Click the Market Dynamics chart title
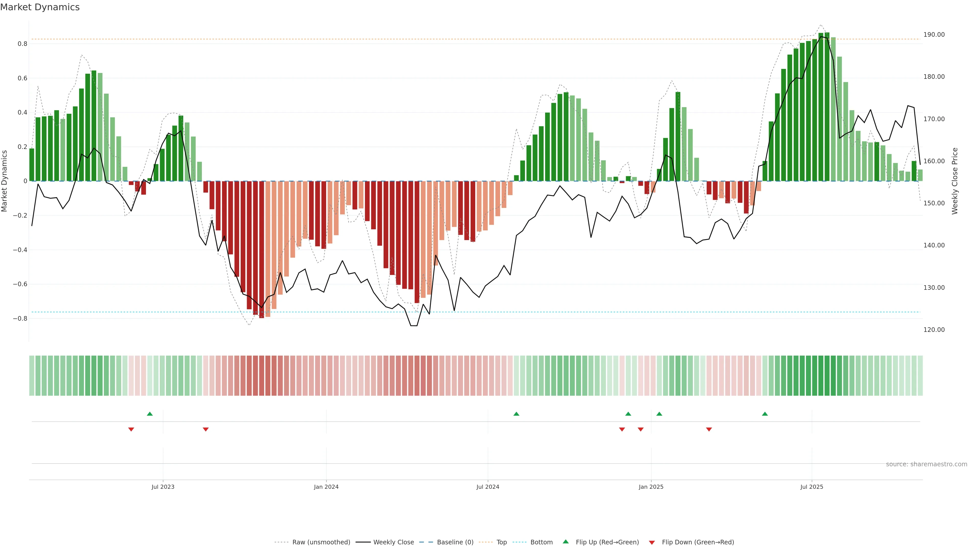 coord(40,7)
